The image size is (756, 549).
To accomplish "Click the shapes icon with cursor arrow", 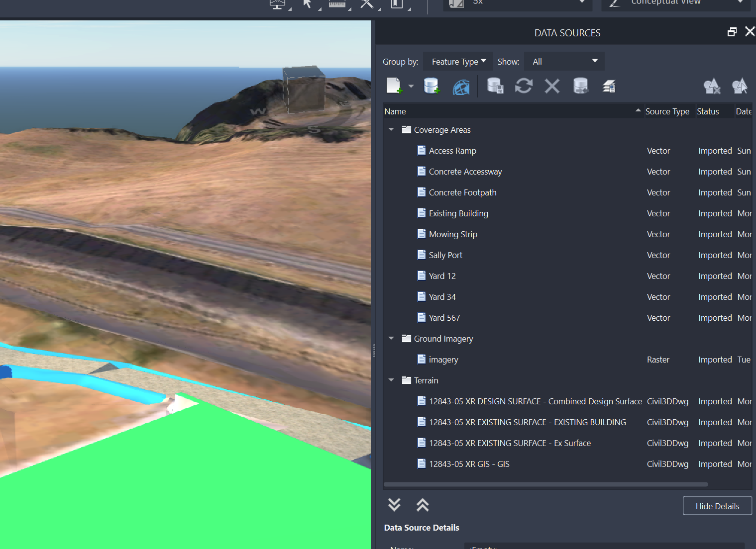I will (x=740, y=86).
